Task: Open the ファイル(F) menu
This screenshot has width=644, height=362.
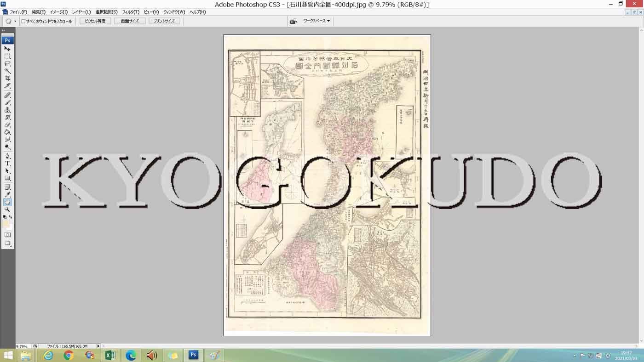Action: (18, 12)
